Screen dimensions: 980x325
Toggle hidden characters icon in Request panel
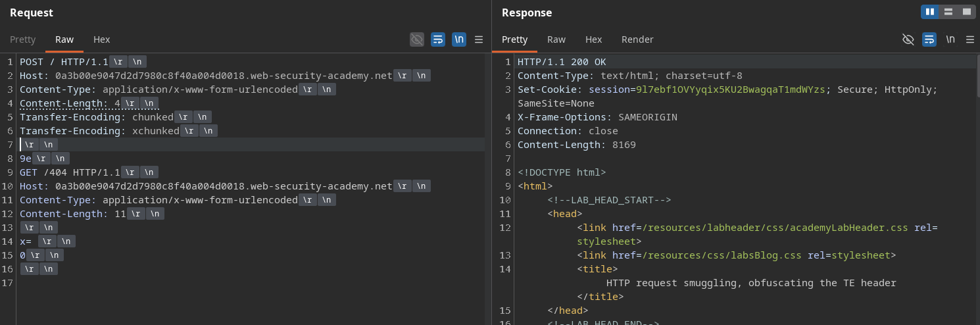coord(417,39)
